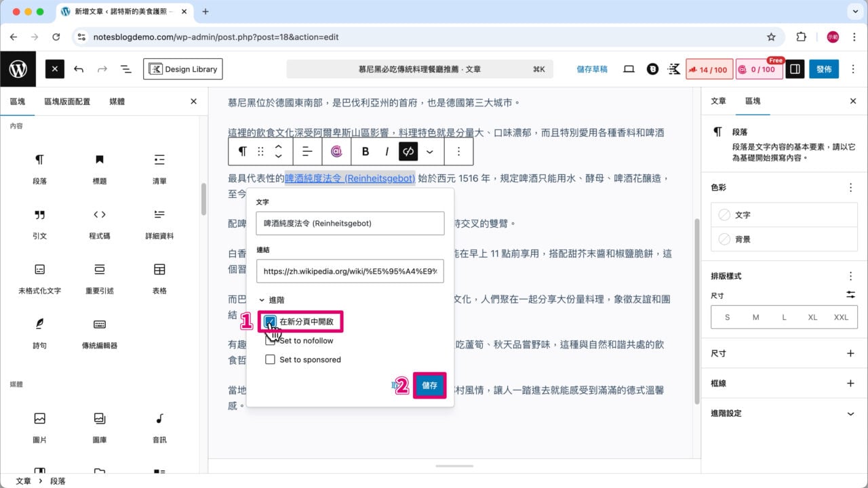
Task: Enable the Set to nofollow checkbox
Action: (271, 342)
